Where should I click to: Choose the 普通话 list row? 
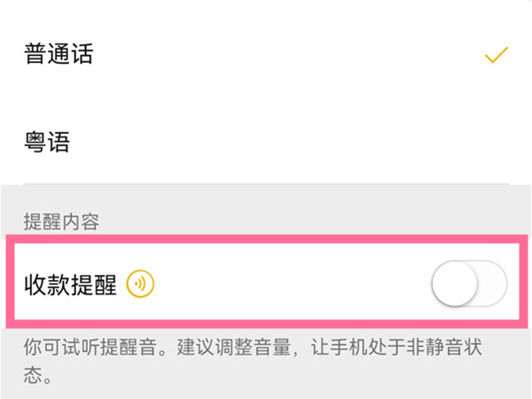[266, 55]
